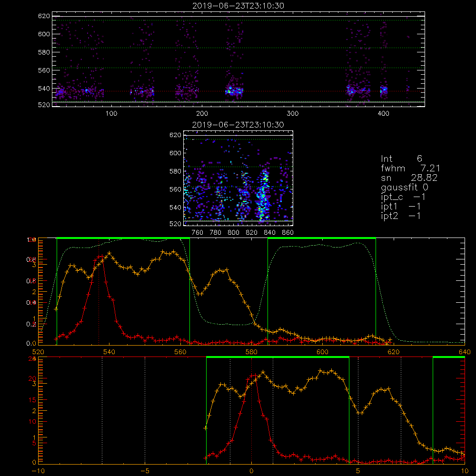This screenshot has width=476, height=476.
Task: Click x-axis label 5 of bottom plot
Action: [x=358, y=471]
